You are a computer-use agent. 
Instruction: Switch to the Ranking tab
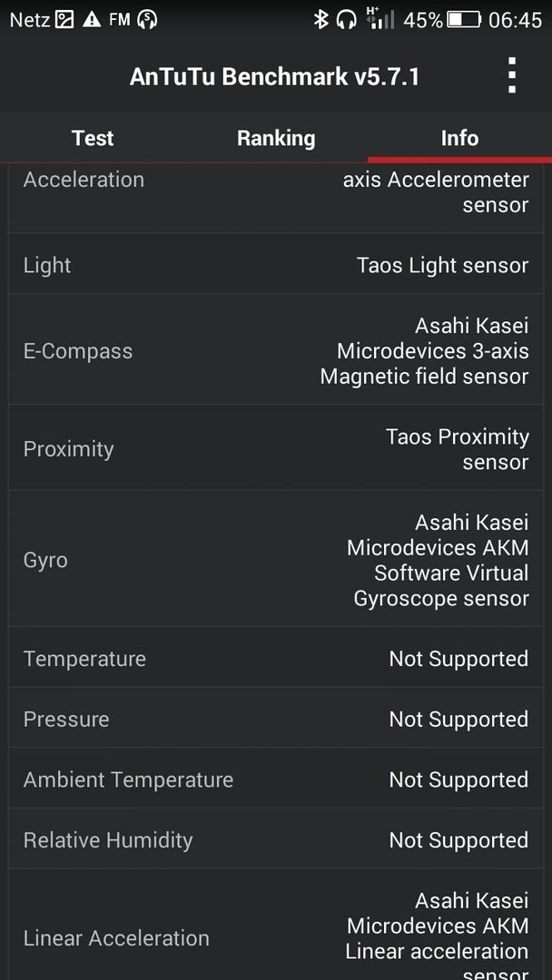pyautogui.click(x=276, y=138)
